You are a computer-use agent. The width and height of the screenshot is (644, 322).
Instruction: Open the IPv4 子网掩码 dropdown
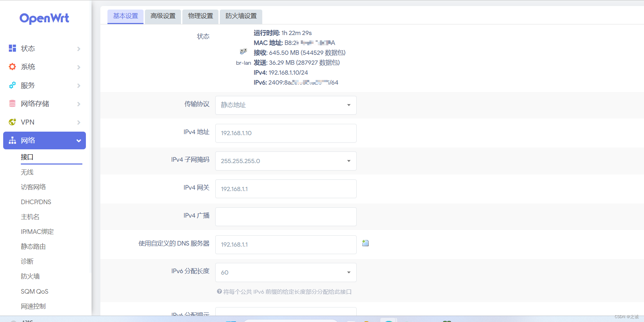point(286,161)
